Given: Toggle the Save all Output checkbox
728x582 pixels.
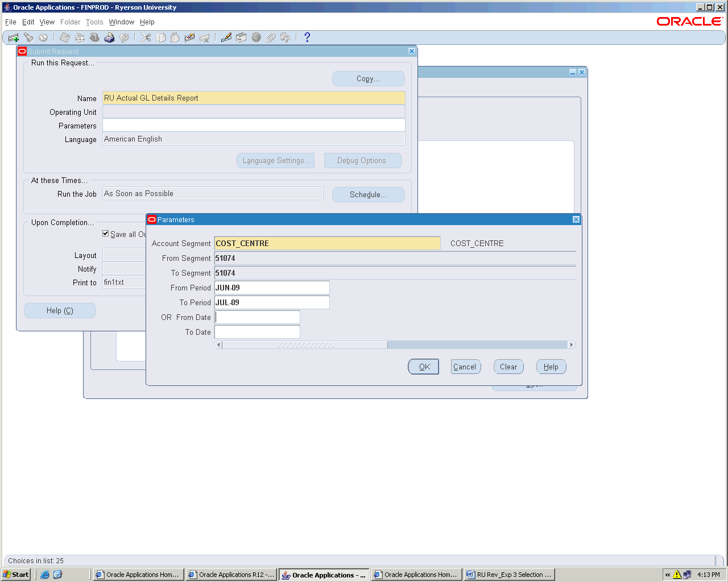Looking at the screenshot, I should point(106,234).
